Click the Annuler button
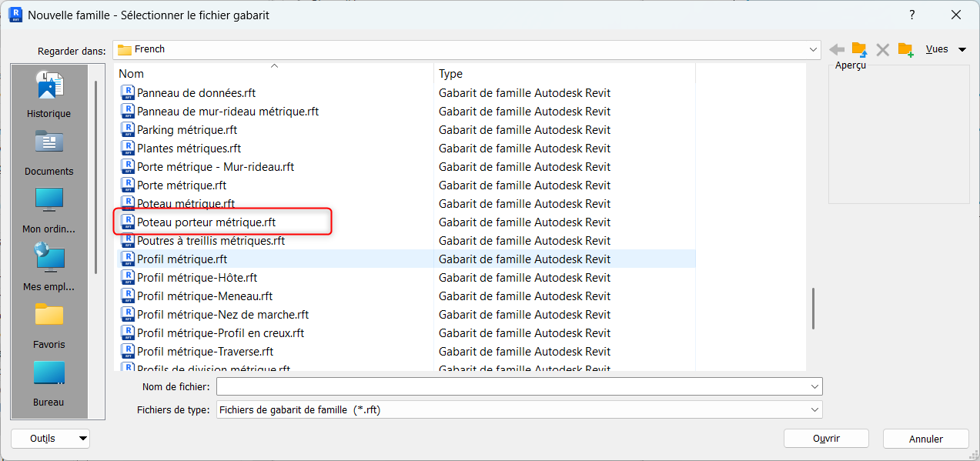Image resolution: width=980 pixels, height=461 pixels. pyautogui.click(x=925, y=439)
